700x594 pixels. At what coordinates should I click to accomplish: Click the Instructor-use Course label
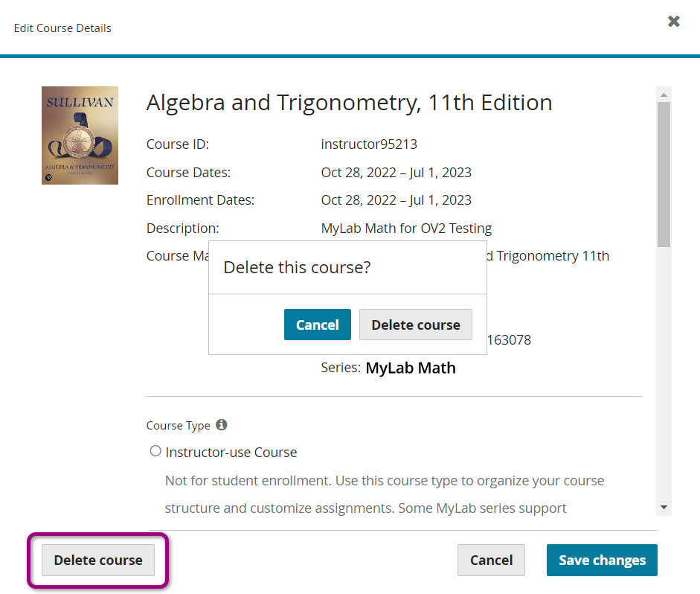tap(231, 453)
